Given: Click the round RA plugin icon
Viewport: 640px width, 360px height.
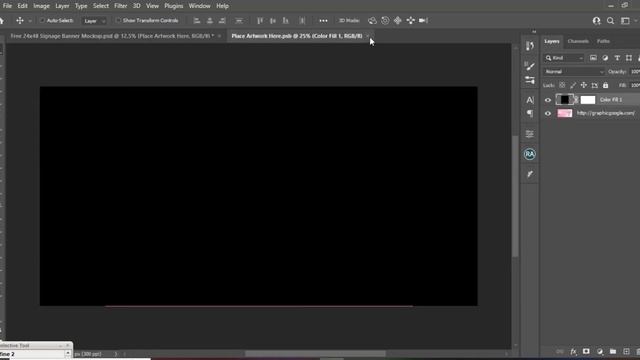Looking at the screenshot, I should 530,154.
